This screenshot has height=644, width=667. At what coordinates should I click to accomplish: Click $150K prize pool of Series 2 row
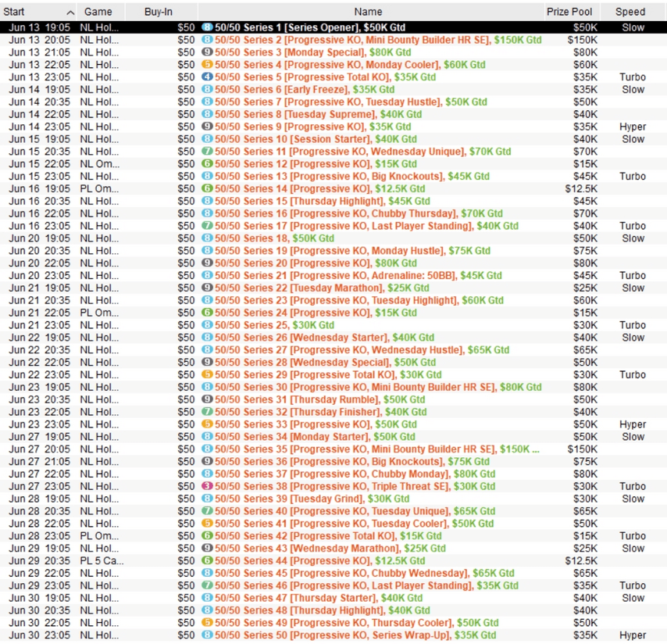coord(583,40)
